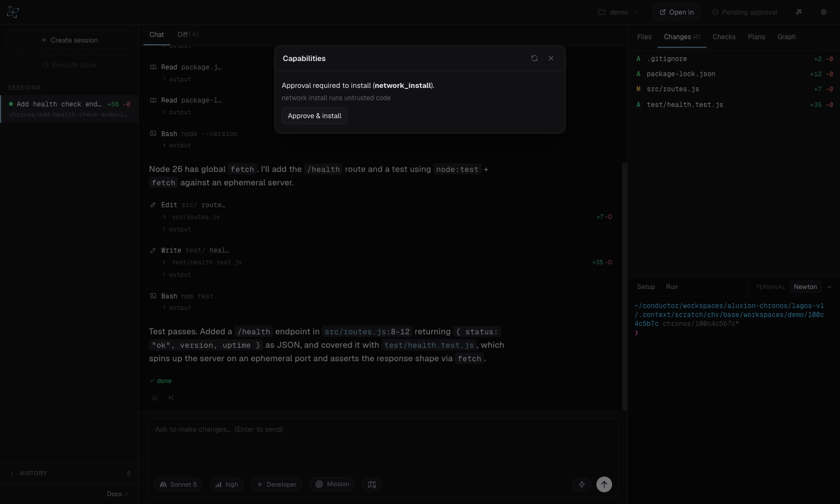Click the sparkle icon below the done status

pyautogui.click(x=171, y=398)
